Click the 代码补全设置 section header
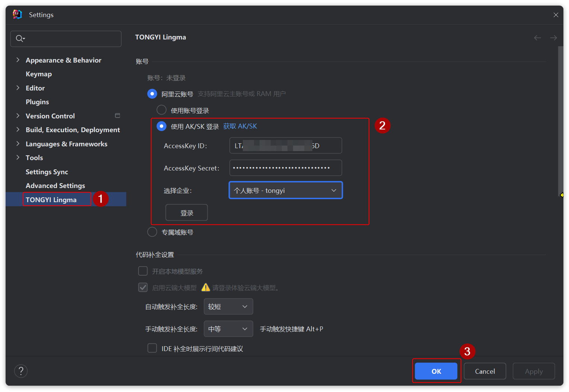 point(155,255)
